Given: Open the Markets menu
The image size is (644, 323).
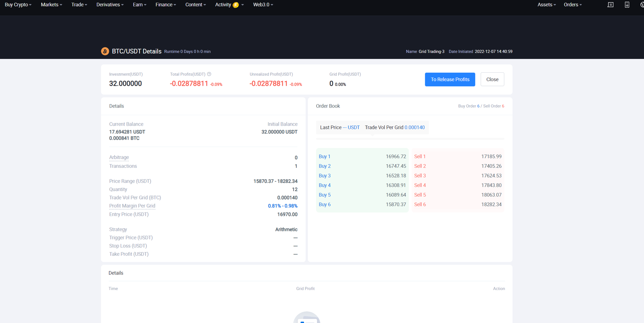Looking at the screenshot, I should point(51,5).
